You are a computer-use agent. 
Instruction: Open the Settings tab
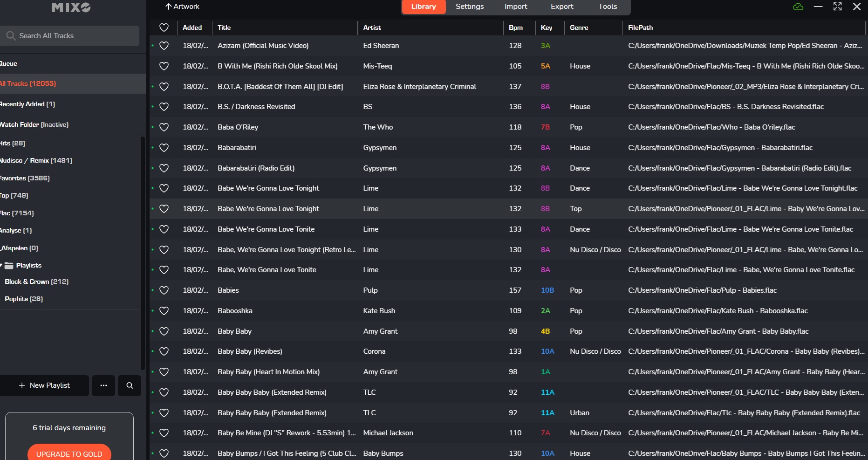tap(470, 7)
